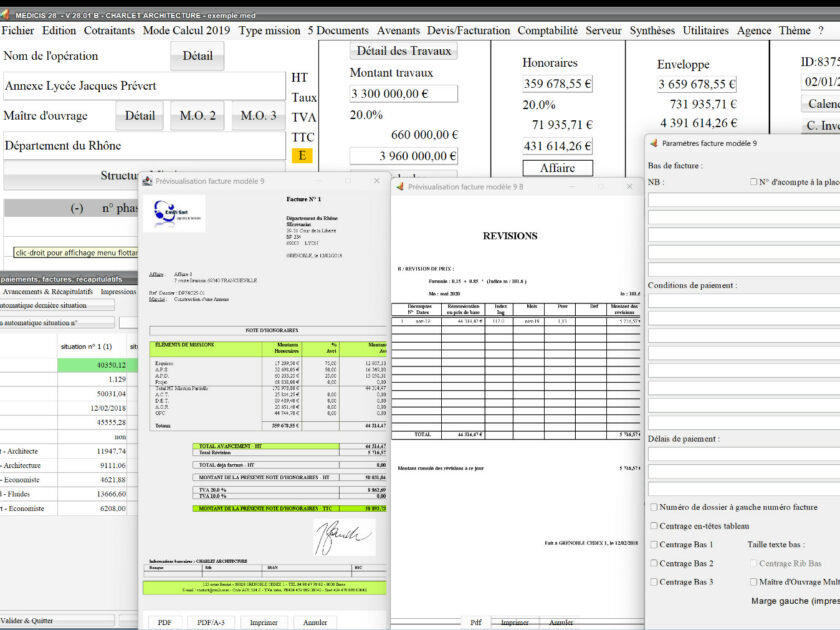
Task: Enable Centrage en-têtes tableau checkbox
Action: [654, 526]
